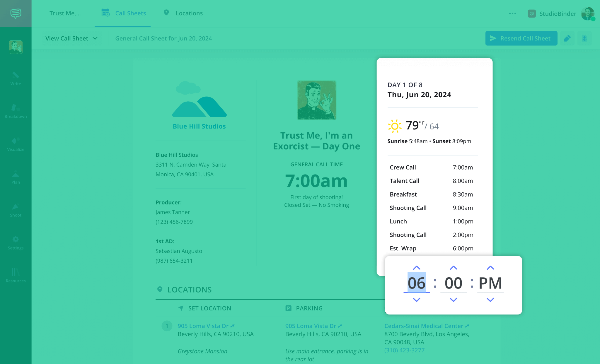Click the 06 hour input field
This screenshot has width=600, height=364.
coord(416,283)
